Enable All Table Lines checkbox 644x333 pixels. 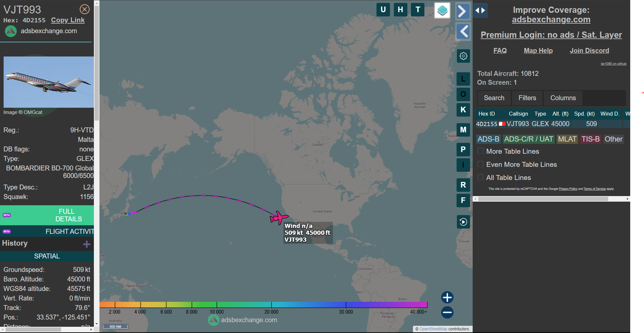(481, 177)
